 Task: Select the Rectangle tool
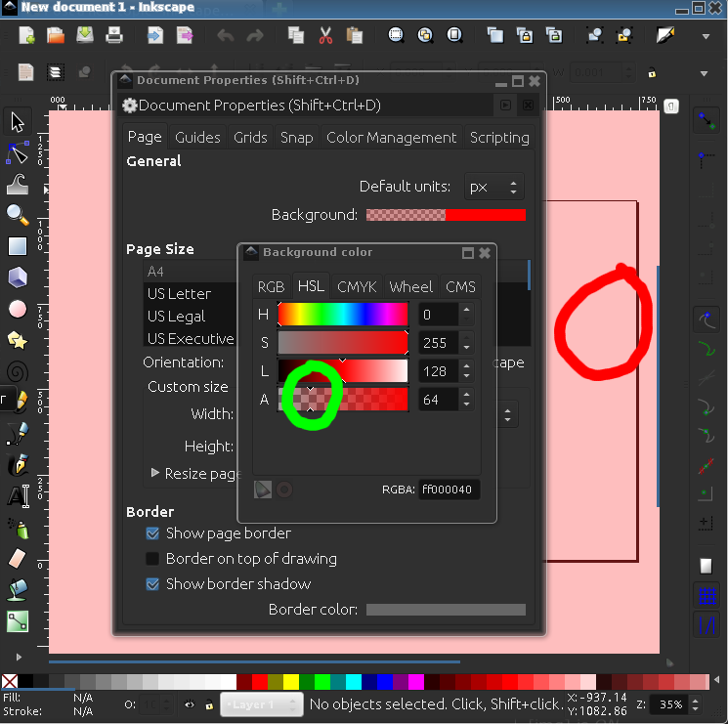[x=17, y=246]
